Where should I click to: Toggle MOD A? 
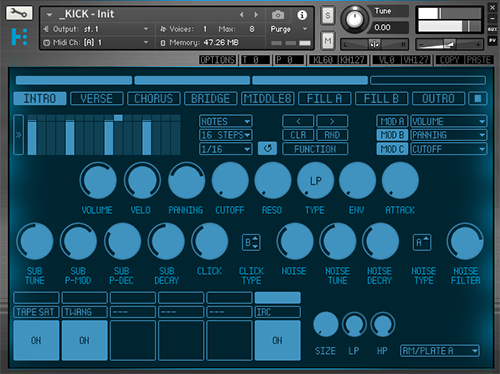click(392, 121)
